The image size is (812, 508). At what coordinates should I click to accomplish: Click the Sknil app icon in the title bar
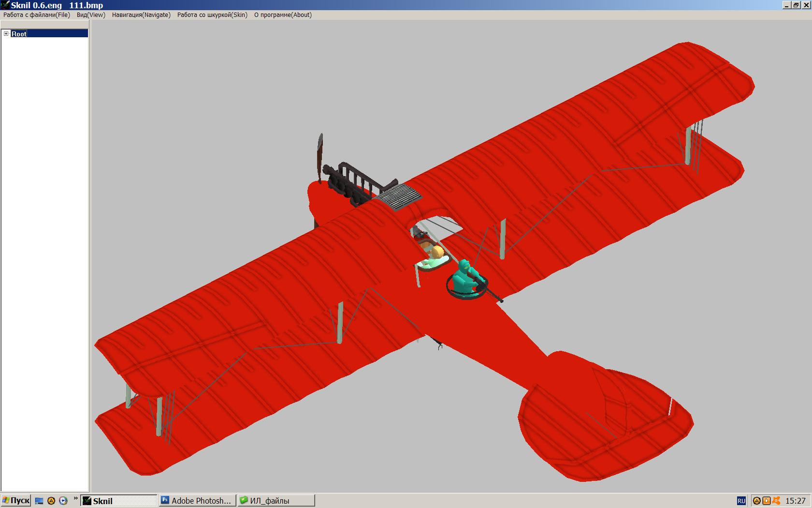click(x=5, y=5)
